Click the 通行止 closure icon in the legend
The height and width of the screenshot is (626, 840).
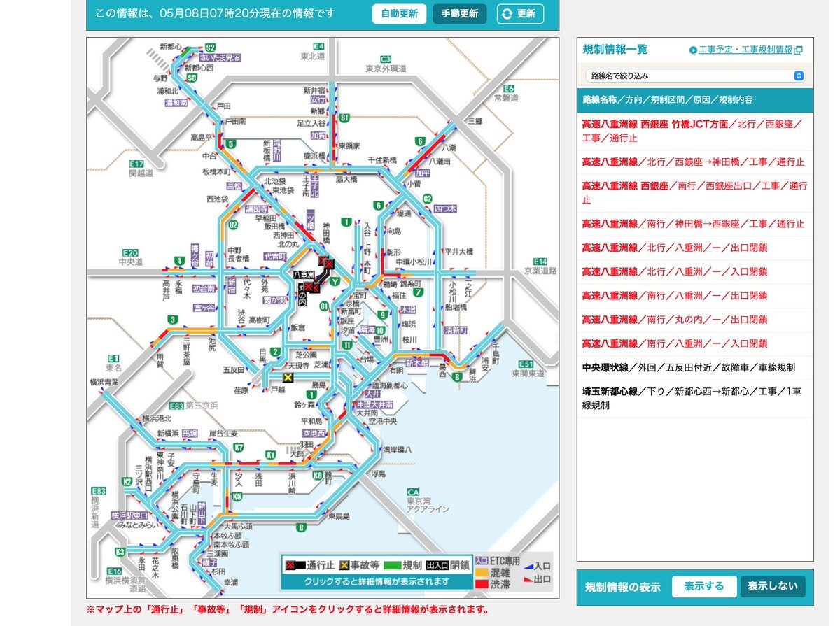coord(294,565)
